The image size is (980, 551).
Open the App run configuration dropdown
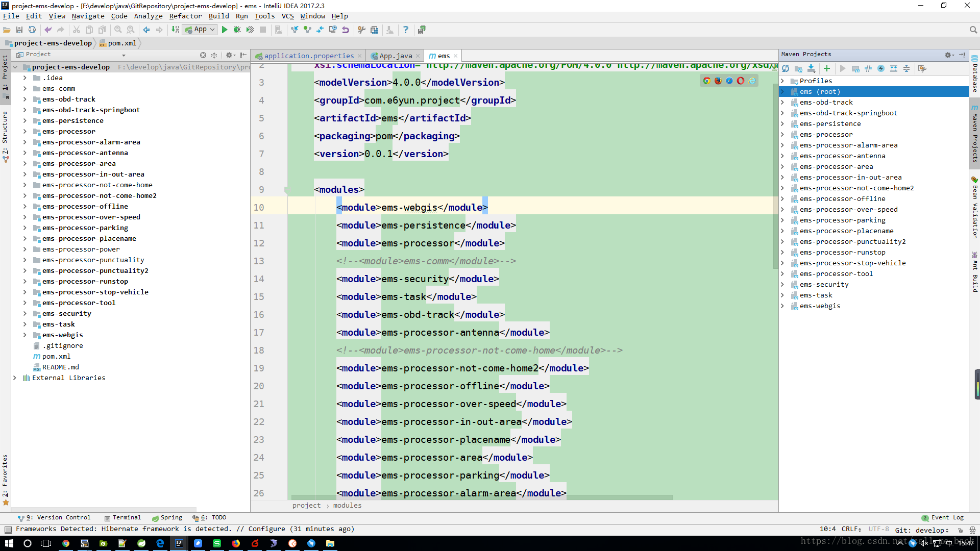(200, 30)
